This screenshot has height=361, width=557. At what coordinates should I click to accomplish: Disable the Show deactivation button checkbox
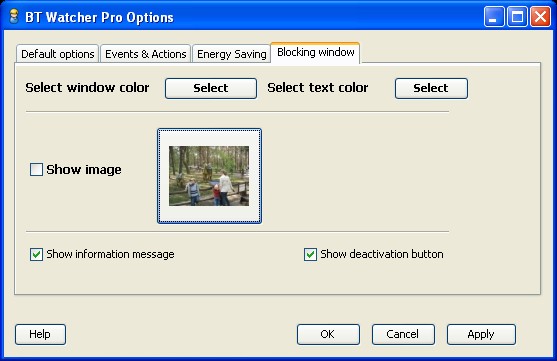(x=310, y=254)
